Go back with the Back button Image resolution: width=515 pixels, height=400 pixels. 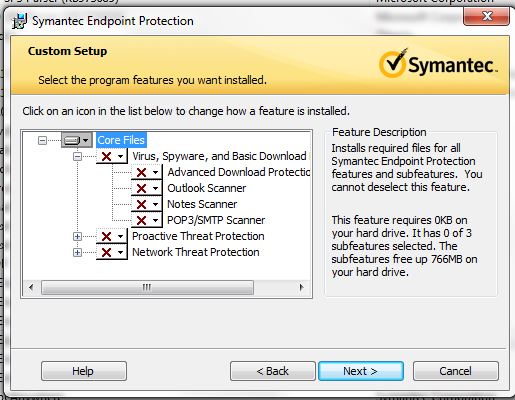click(x=272, y=371)
